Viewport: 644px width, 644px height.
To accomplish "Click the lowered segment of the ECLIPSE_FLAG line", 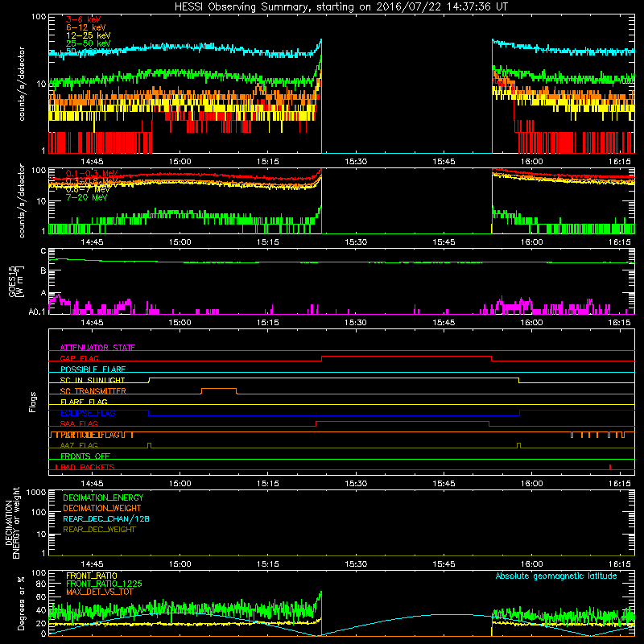I will pyautogui.click(x=334, y=415).
